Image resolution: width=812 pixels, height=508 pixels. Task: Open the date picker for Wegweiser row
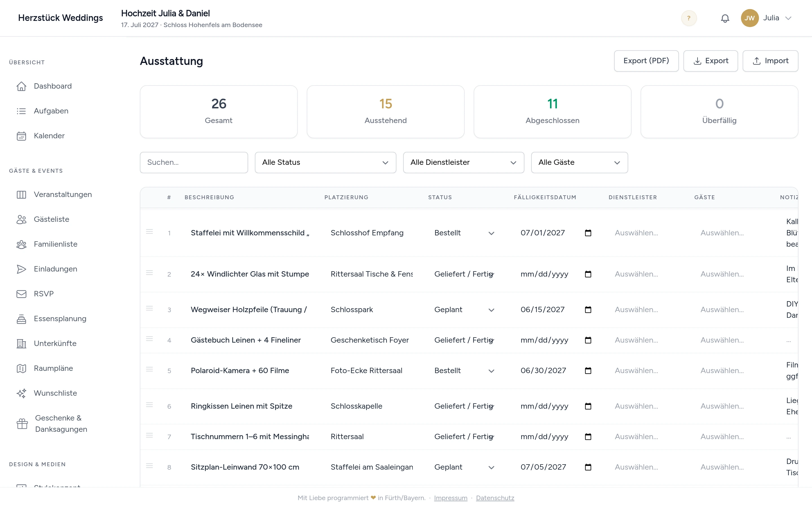tap(588, 310)
